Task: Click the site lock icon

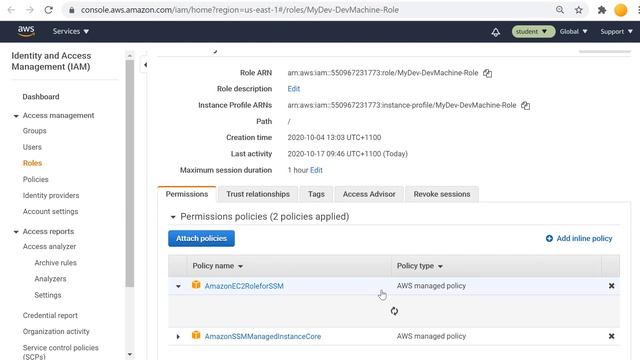Action: [72, 10]
